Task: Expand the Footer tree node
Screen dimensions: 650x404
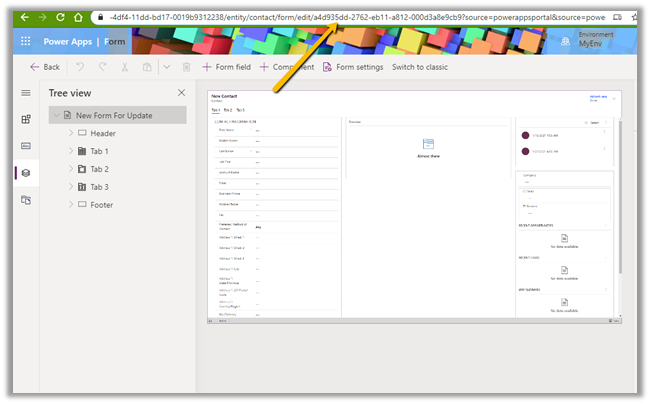Action: [70, 204]
